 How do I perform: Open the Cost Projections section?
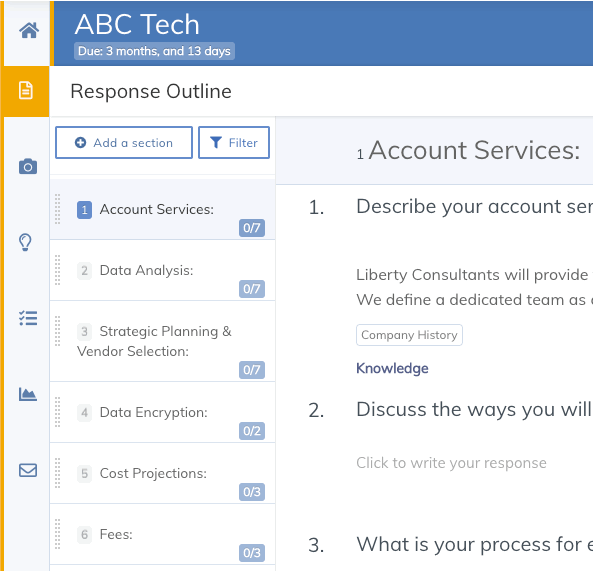tap(163, 473)
